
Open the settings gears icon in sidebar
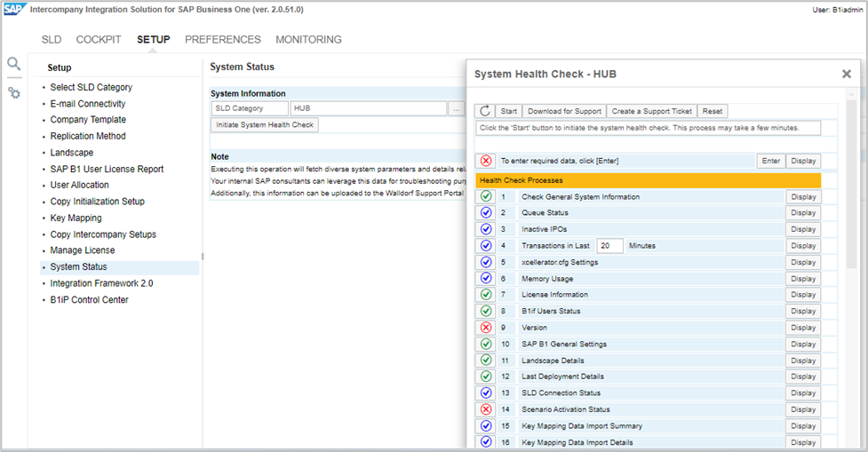click(x=13, y=92)
